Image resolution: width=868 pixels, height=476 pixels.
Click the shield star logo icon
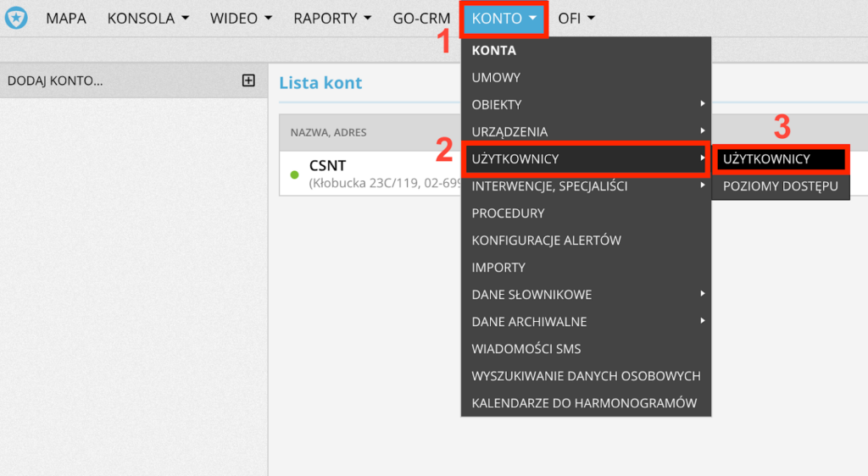(16, 18)
